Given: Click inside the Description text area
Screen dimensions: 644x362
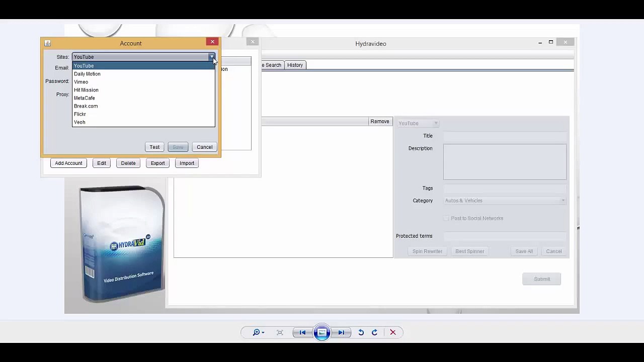Looking at the screenshot, I should coord(505,162).
